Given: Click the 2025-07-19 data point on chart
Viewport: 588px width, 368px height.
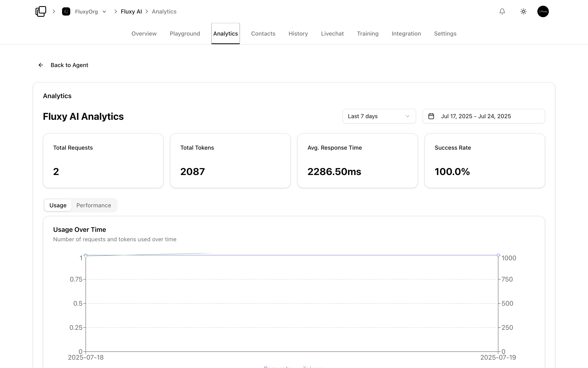Looking at the screenshot, I should tap(498, 255).
